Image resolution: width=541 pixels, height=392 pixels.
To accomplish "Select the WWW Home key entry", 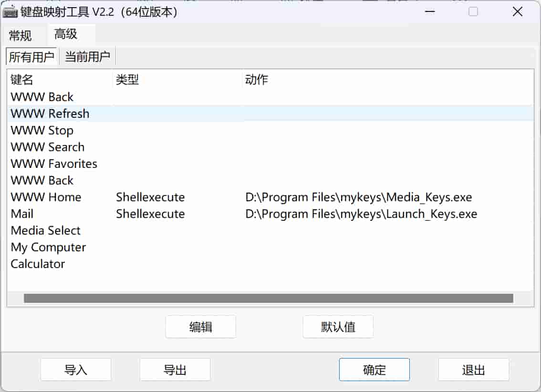I will pos(46,197).
